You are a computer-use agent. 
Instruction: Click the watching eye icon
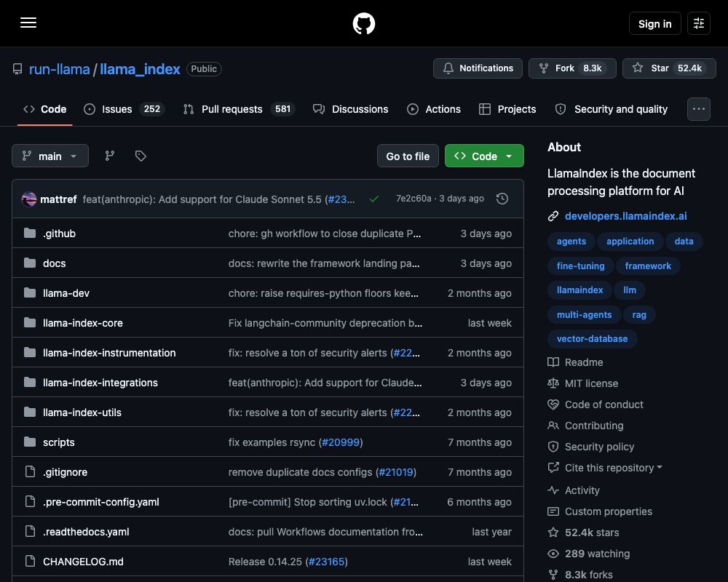[553, 553]
